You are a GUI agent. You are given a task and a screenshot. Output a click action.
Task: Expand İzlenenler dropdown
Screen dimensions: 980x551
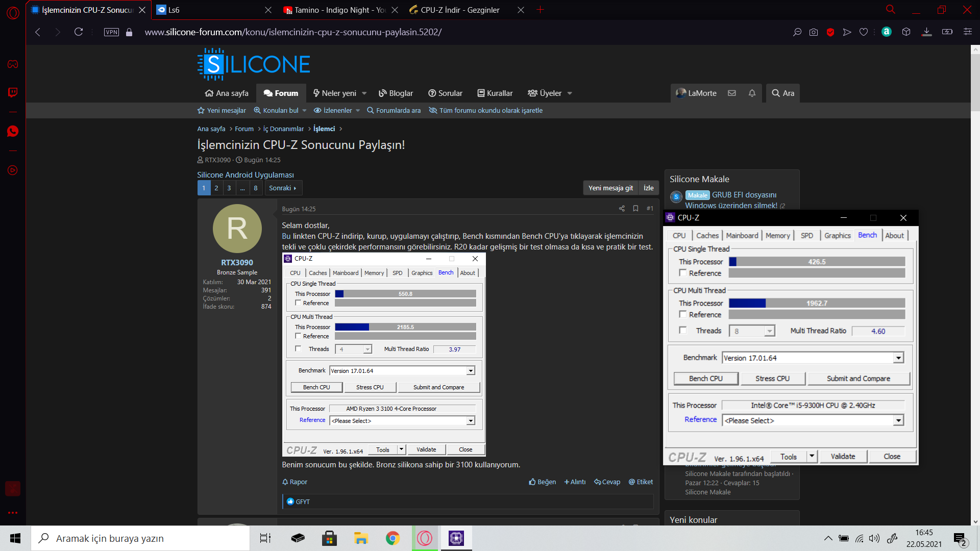coord(358,111)
